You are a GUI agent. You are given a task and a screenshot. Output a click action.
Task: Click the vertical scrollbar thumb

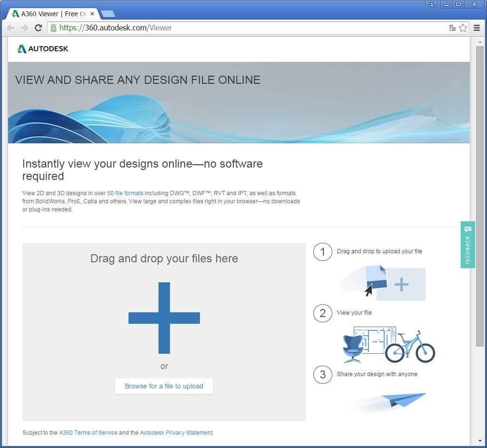480,196
